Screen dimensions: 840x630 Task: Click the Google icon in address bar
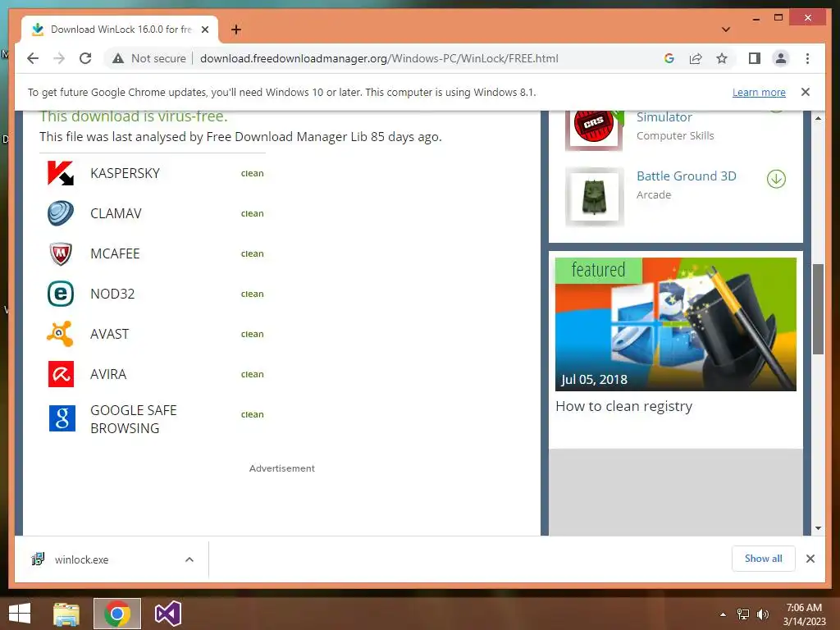669,58
